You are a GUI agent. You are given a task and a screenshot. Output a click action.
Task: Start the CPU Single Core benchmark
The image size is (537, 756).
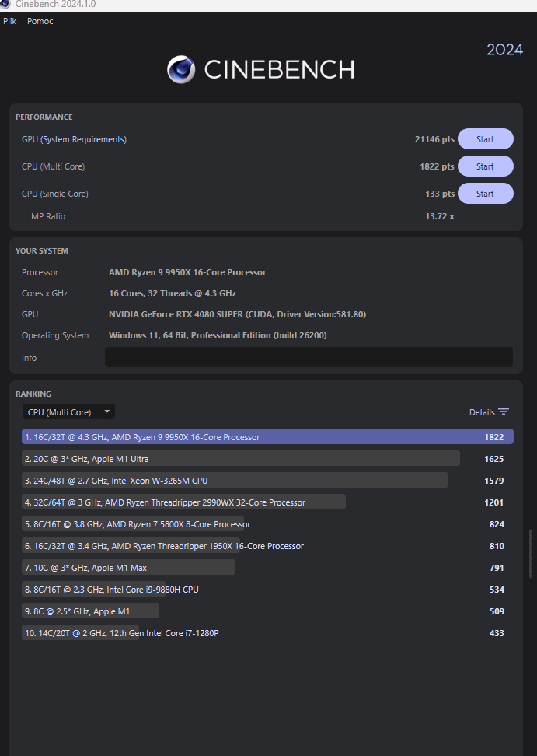485,194
